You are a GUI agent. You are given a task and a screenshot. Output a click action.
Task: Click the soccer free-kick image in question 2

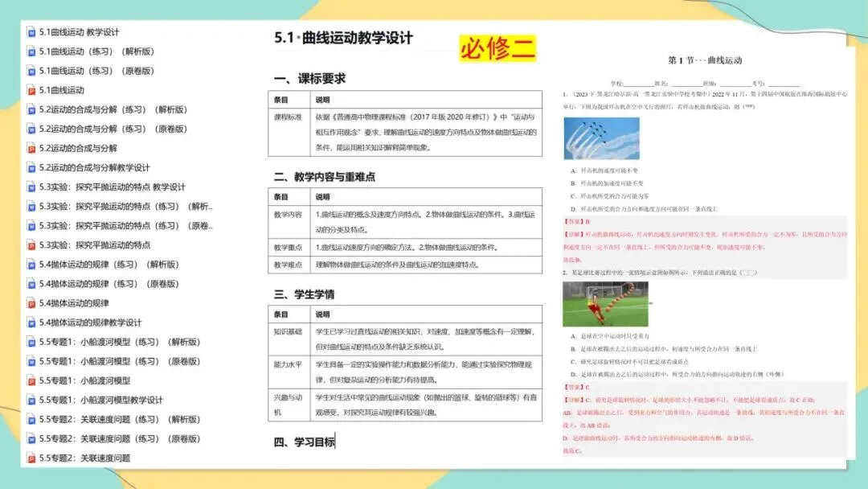pyautogui.click(x=606, y=304)
